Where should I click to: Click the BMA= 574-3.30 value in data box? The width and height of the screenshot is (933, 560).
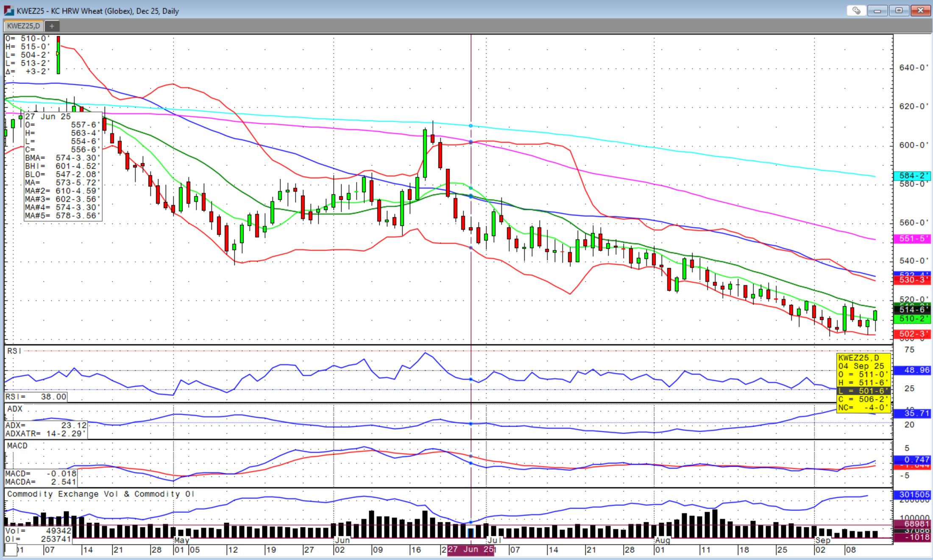[63, 158]
